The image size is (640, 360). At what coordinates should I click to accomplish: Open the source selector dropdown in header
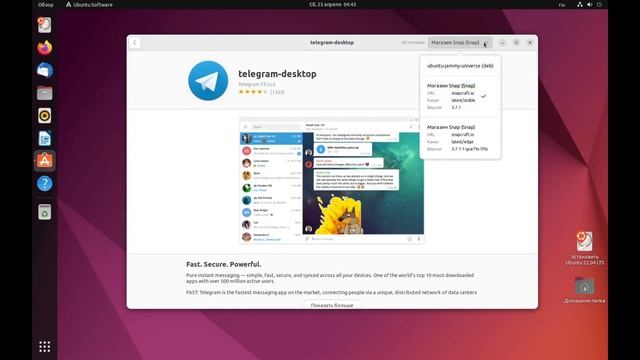pyautogui.click(x=460, y=42)
